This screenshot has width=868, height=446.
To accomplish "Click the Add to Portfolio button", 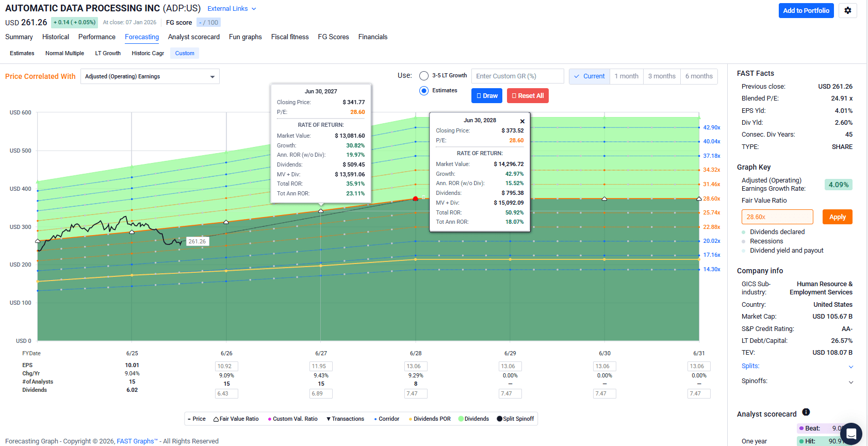I will coord(806,10).
